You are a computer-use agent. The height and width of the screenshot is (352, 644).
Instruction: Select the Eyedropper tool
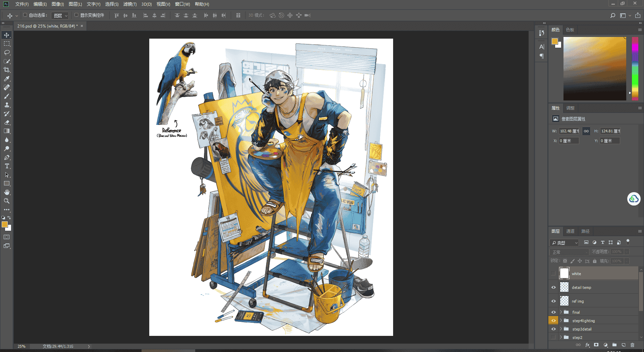click(x=7, y=79)
